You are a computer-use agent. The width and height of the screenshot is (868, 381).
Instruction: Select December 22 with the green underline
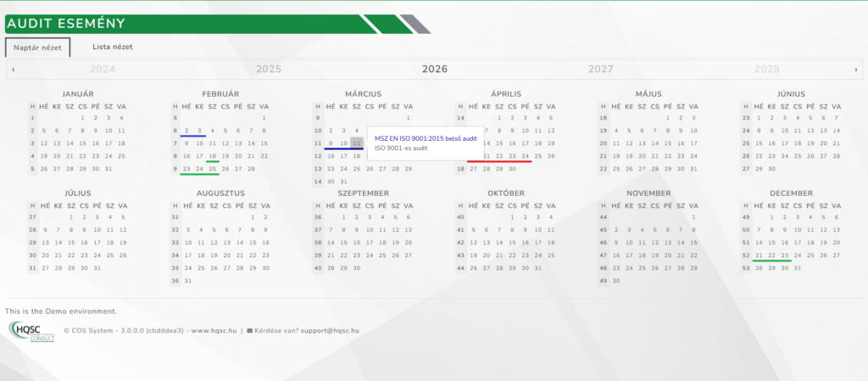coord(771,255)
